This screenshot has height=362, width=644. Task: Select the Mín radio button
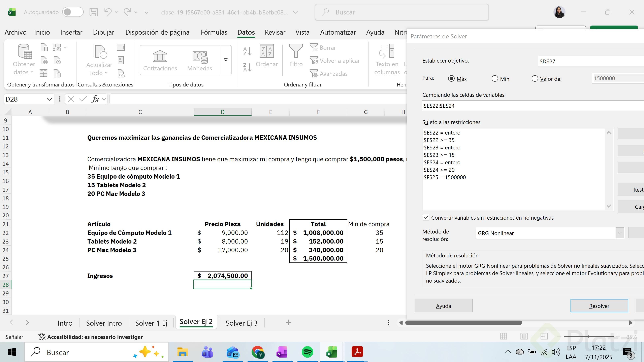click(x=495, y=79)
